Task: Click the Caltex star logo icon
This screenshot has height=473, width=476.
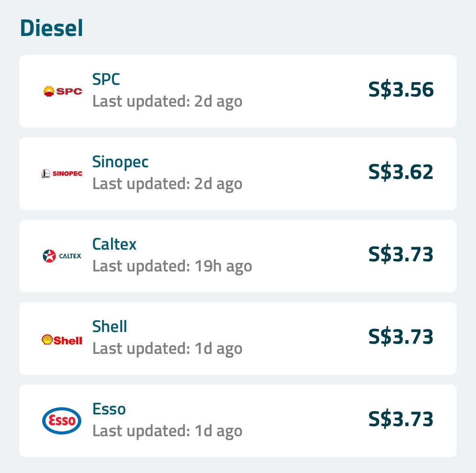Action: tap(50, 256)
